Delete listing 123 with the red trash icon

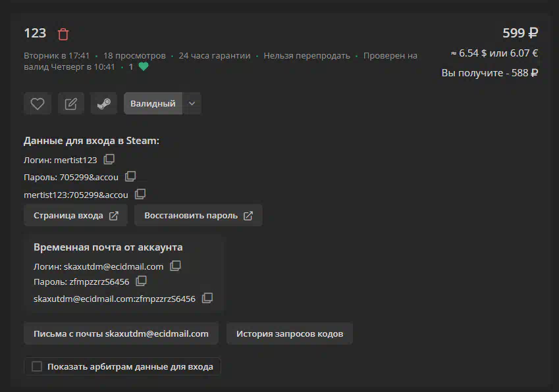coord(63,34)
